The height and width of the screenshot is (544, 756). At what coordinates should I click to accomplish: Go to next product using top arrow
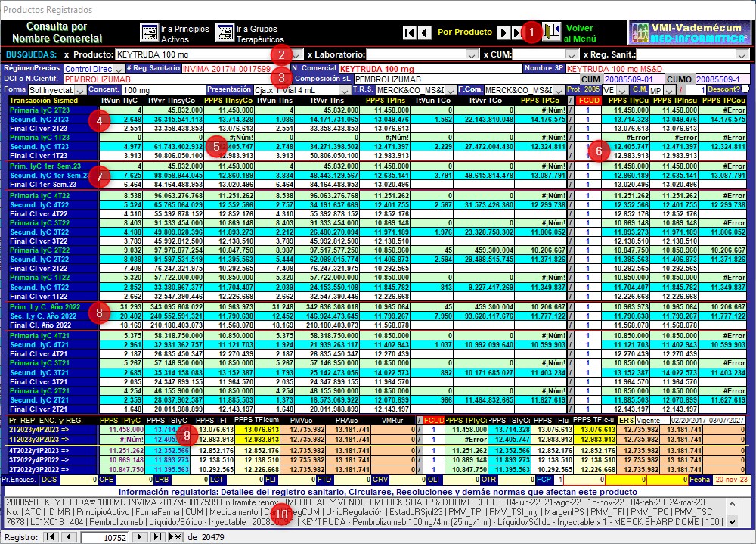click(503, 33)
